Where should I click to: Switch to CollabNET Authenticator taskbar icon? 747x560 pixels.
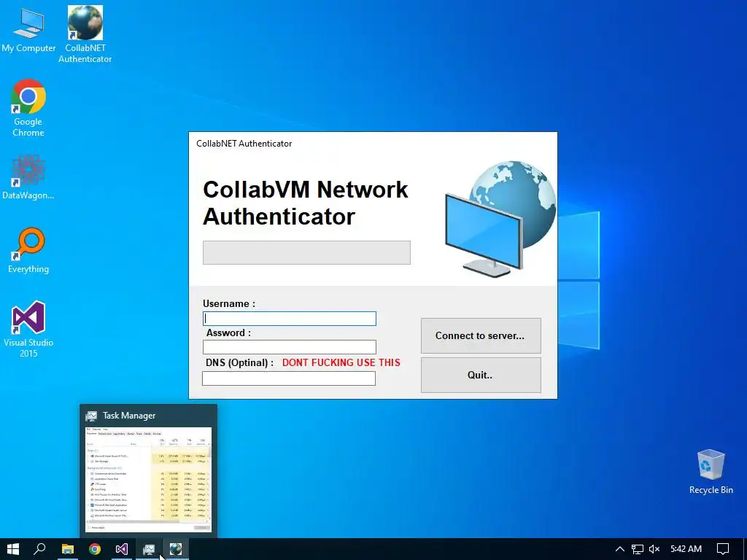176,549
